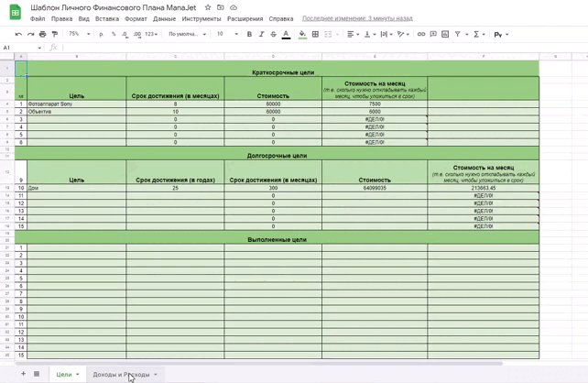The height and width of the screenshot is (383, 588).
Task: Merge selected cells
Action: [328, 34]
